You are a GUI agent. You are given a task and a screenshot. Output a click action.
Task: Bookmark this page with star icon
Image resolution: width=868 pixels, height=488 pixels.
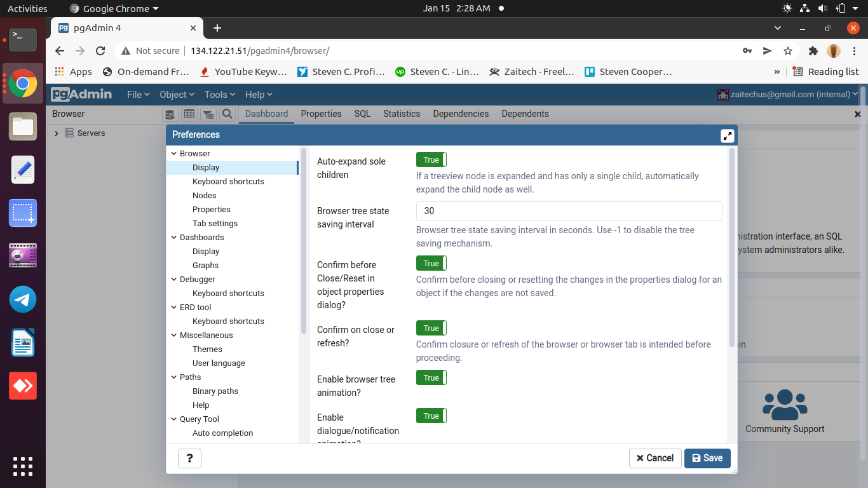788,51
